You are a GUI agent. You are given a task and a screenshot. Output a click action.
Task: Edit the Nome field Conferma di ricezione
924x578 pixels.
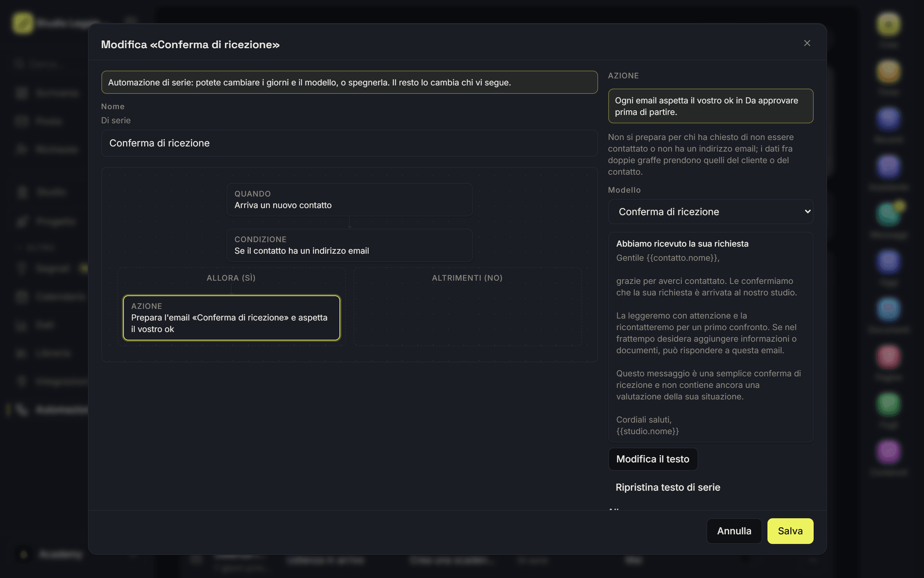point(349,143)
